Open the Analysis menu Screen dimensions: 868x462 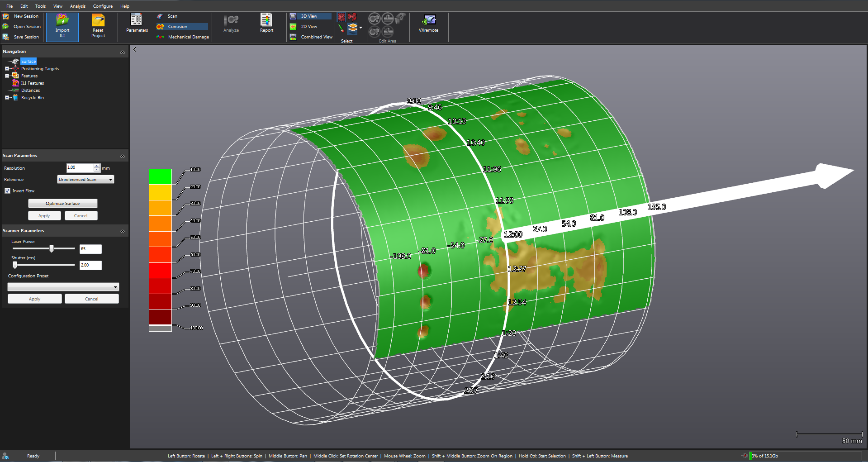pyautogui.click(x=77, y=6)
